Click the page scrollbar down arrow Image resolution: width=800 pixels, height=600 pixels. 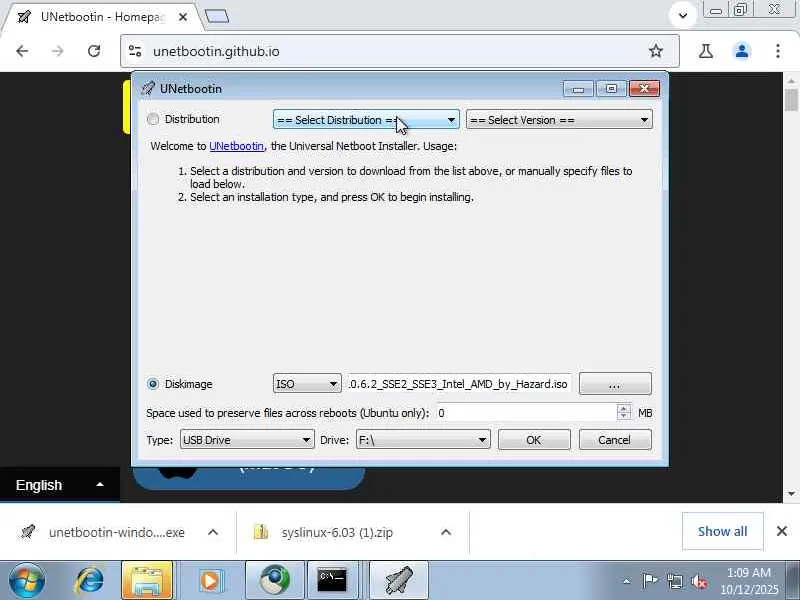coord(791,494)
